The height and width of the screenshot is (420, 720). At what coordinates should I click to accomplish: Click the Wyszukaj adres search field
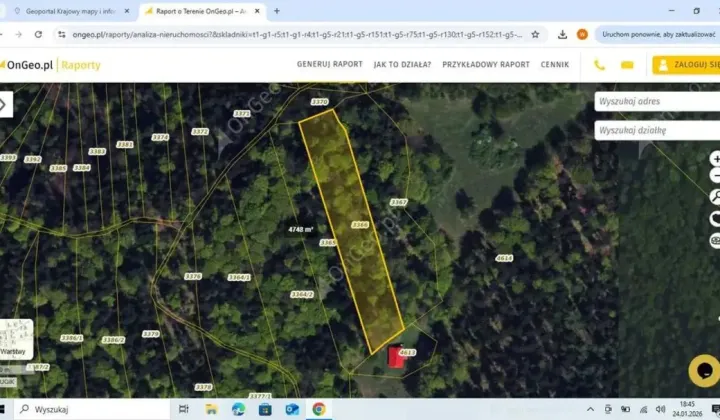point(657,101)
